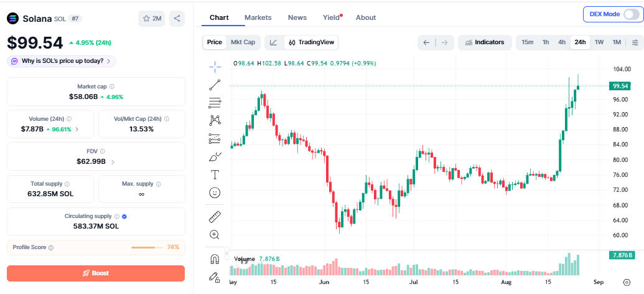
Task: Click the 632.85M SOL total supply value
Action: click(50, 194)
